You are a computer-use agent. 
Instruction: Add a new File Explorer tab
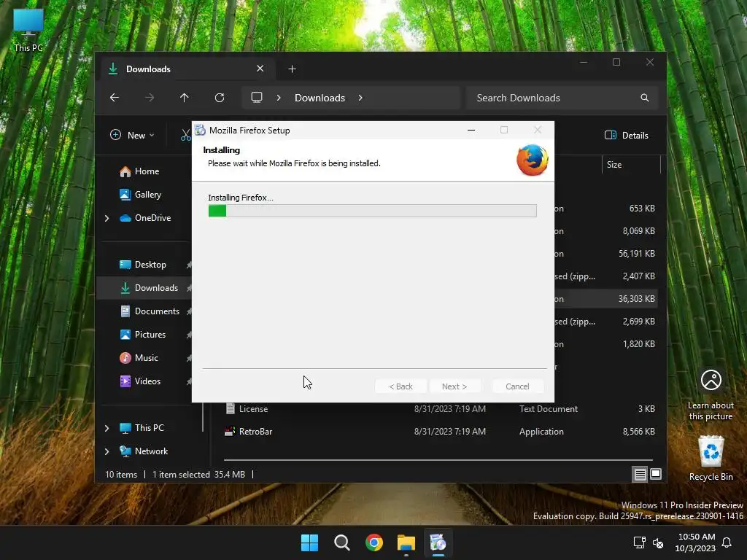tap(292, 69)
